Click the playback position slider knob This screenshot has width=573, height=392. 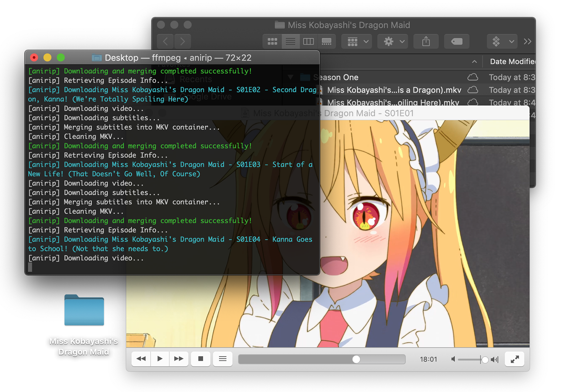coord(356,359)
